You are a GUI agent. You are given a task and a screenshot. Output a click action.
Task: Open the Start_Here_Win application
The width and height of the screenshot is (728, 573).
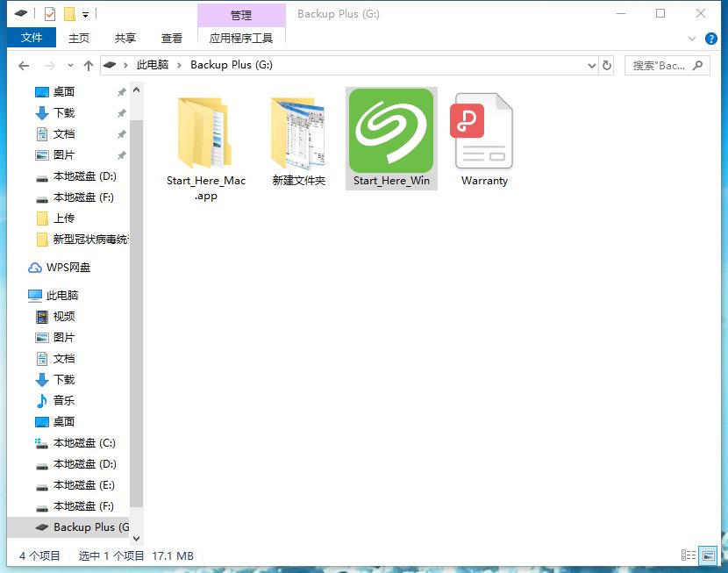[390, 132]
